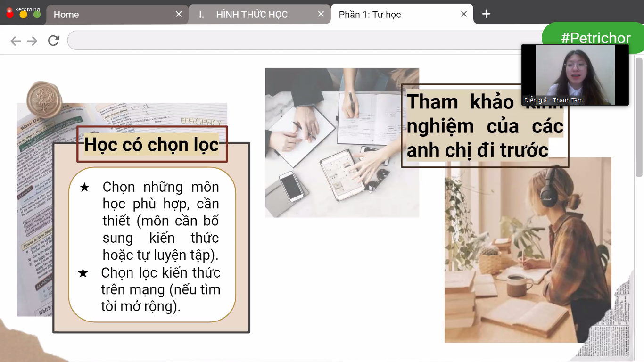Open a new browser tab
This screenshot has width=644, height=362.
coord(486,14)
